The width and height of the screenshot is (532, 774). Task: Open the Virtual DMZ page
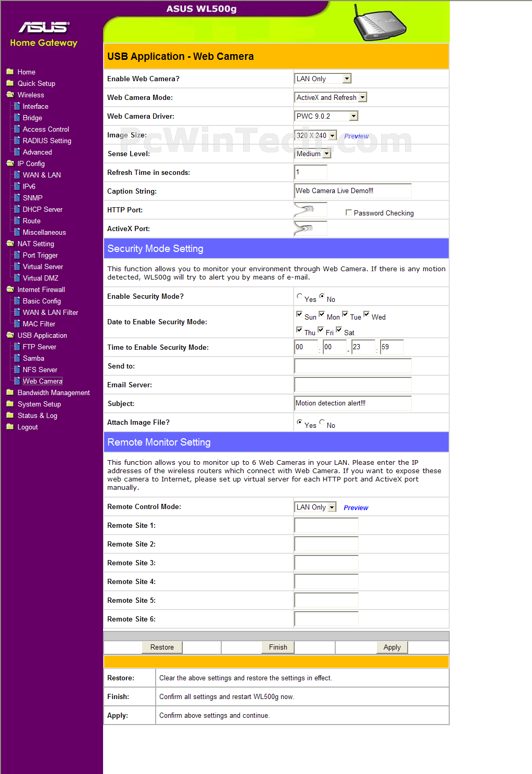pos(41,278)
